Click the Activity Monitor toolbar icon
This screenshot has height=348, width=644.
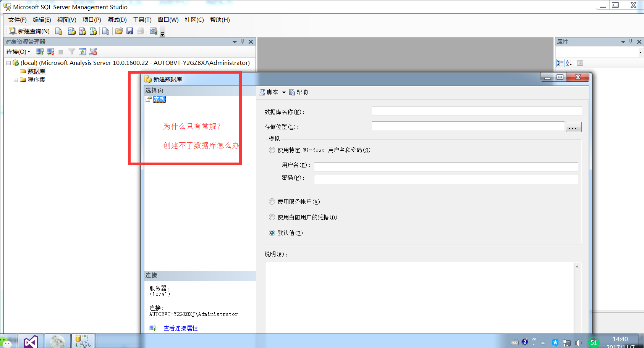click(x=154, y=31)
